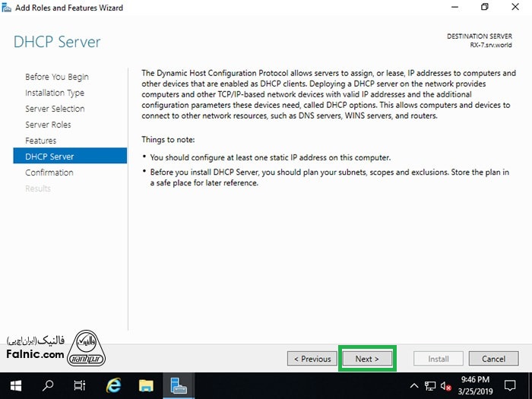Switch to the Server Roles step
532x399 pixels.
tap(48, 125)
